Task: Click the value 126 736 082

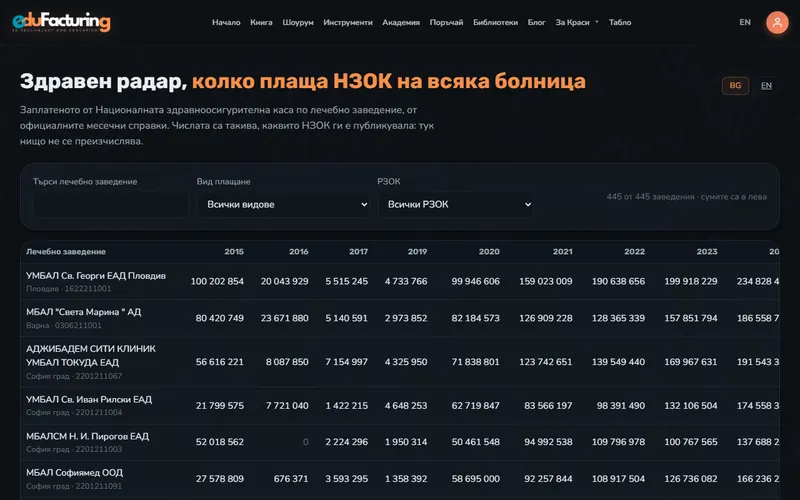Action: [x=690, y=479]
